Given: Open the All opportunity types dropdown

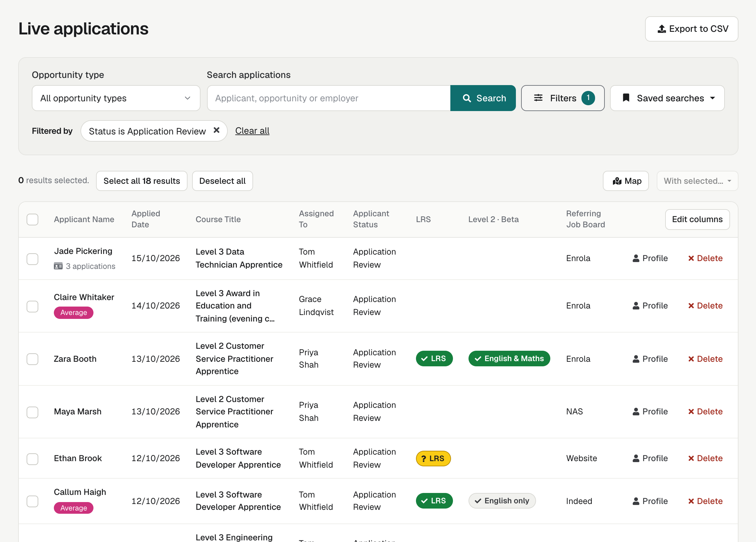Looking at the screenshot, I should tap(116, 98).
